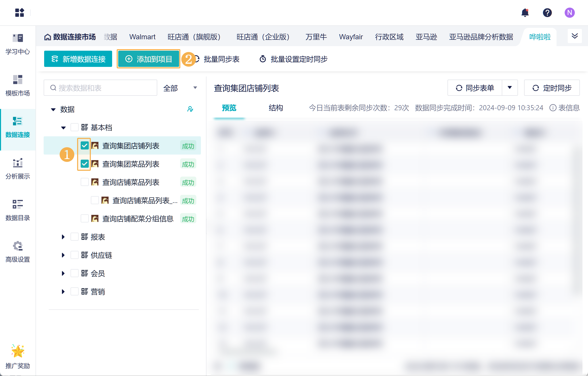Click the 数据连接市场 home icon
The height and width of the screenshot is (376, 588).
pyautogui.click(x=47, y=37)
